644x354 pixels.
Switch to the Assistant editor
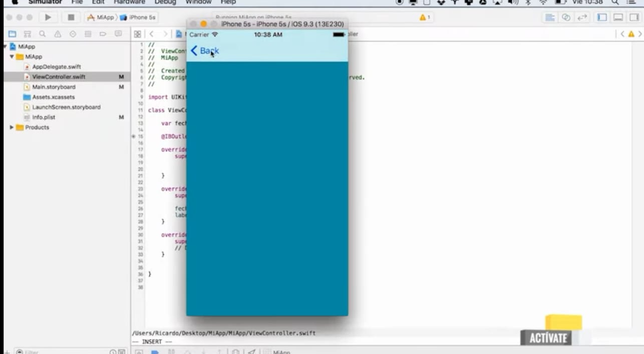click(x=566, y=17)
